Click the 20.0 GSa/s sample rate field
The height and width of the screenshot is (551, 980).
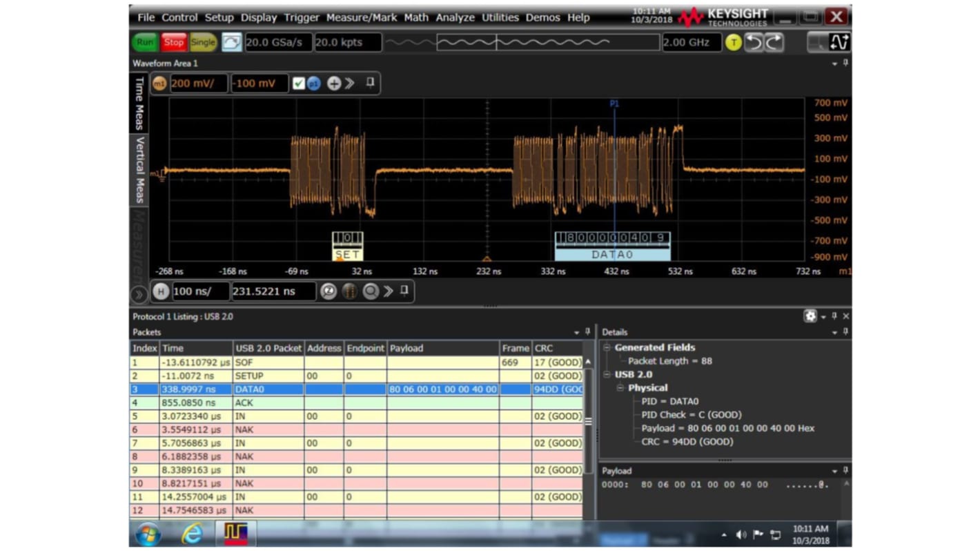click(x=278, y=42)
